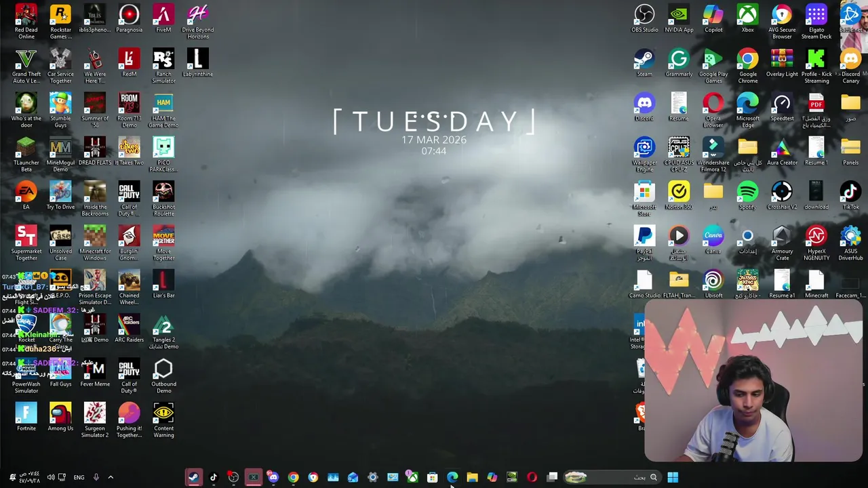Launch Among Us desktop icon
The height and width of the screenshot is (488, 868).
coord(60,418)
